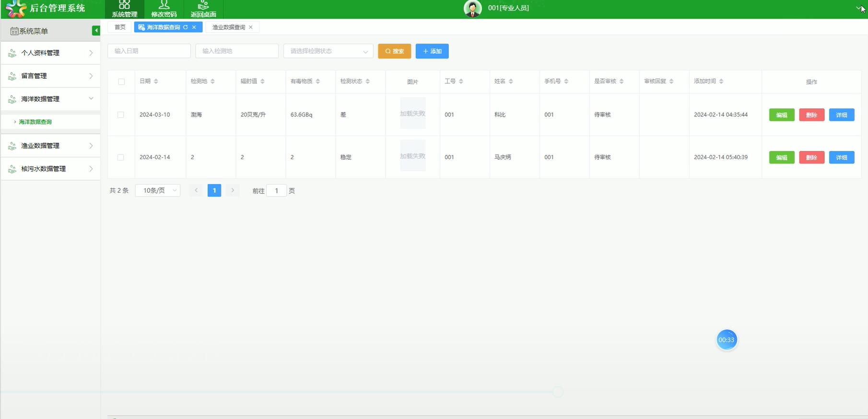
Task: Sort table by 检测地 column arrows
Action: [x=212, y=81]
